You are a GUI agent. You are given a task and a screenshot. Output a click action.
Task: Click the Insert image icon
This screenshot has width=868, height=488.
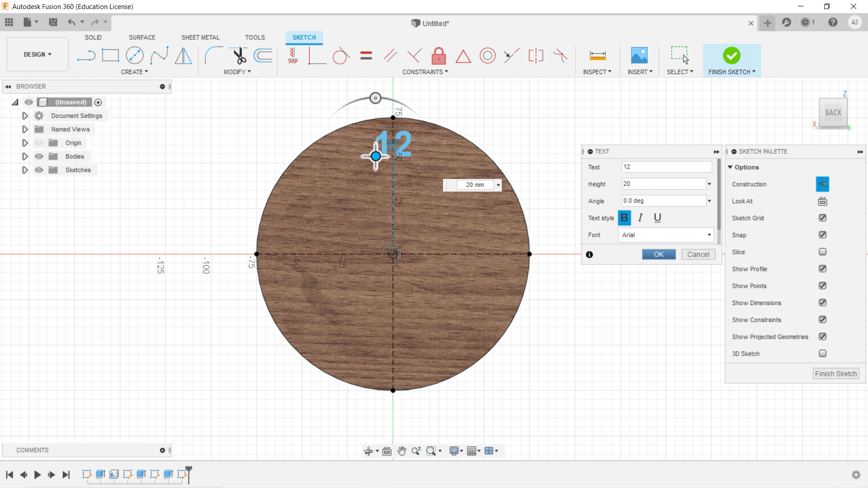639,56
